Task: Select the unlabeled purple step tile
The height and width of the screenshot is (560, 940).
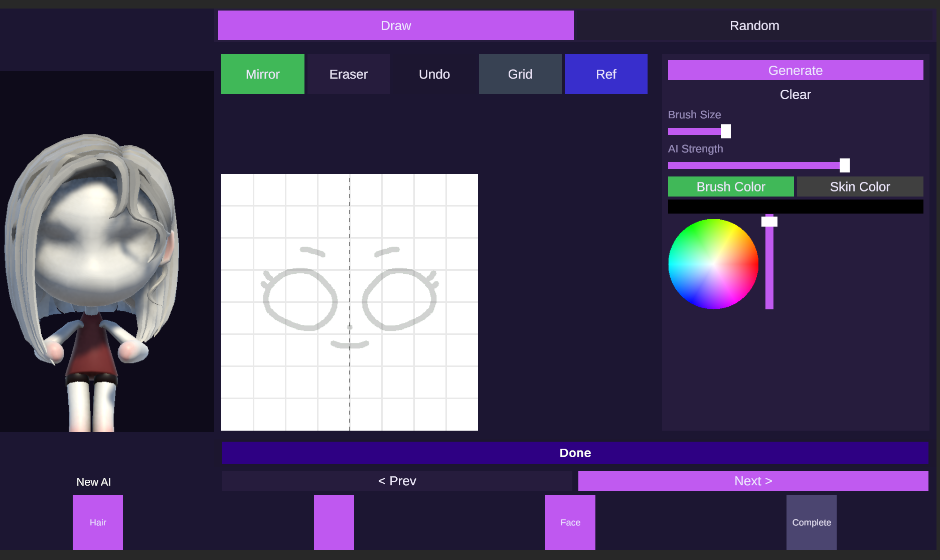Action: (334, 522)
